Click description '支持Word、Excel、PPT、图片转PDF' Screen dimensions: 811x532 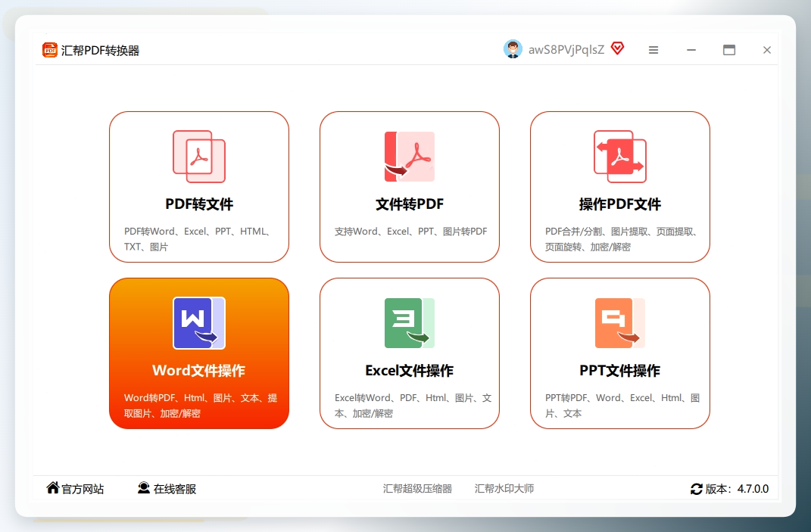tap(410, 231)
